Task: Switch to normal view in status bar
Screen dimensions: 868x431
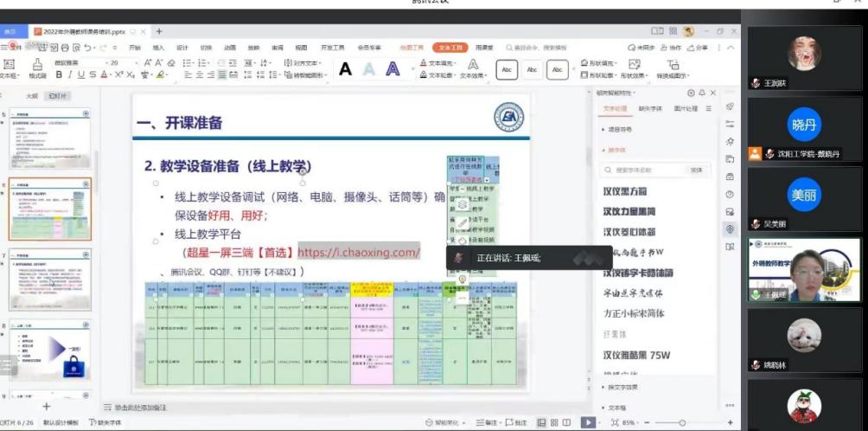Action: pos(542,422)
